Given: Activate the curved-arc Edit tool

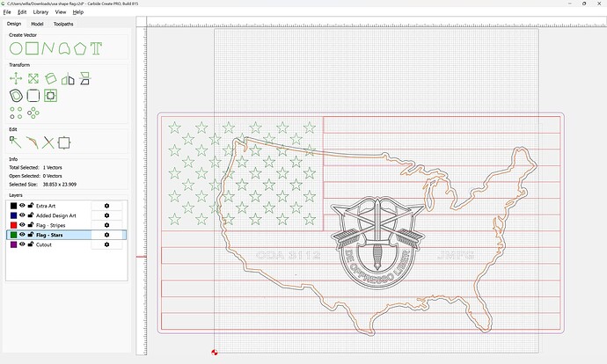Looking at the screenshot, I should coord(33,142).
